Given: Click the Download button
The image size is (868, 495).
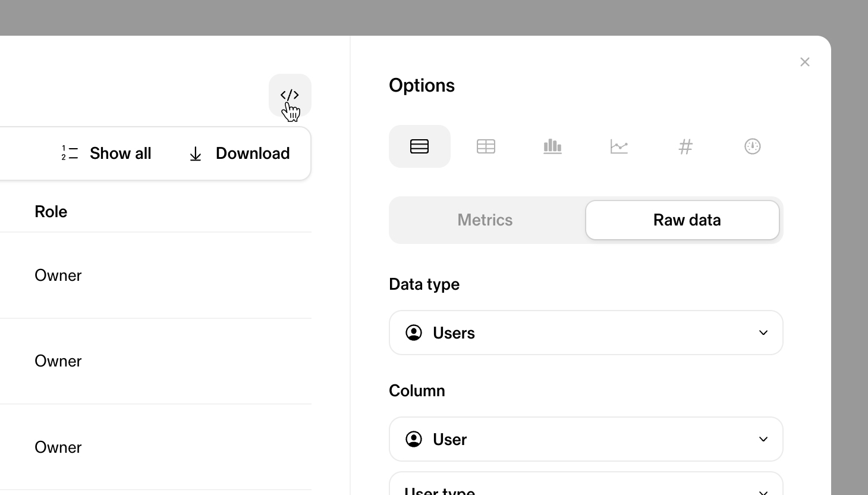Looking at the screenshot, I should [239, 153].
